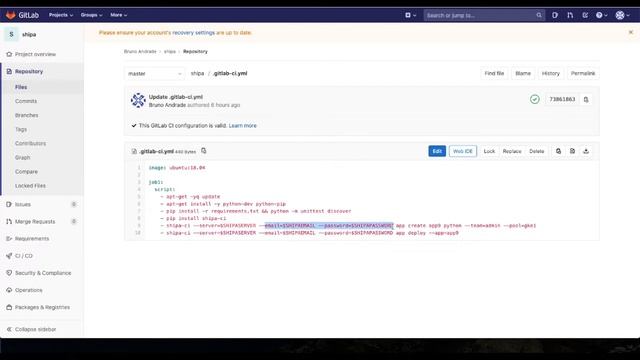This screenshot has width=640, height=360.
Task: Open Compare under Repository
Action: pyautogui.click(x=26, y=172)
